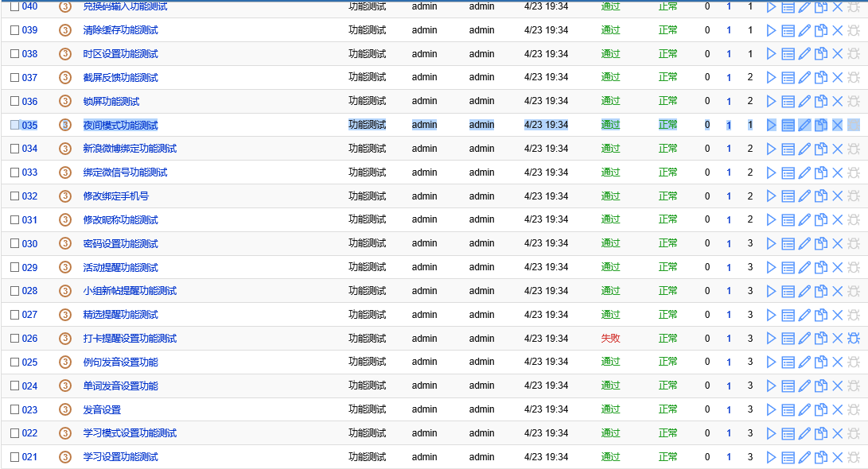
Task: Click ID link 031
Action: point(30,219)
